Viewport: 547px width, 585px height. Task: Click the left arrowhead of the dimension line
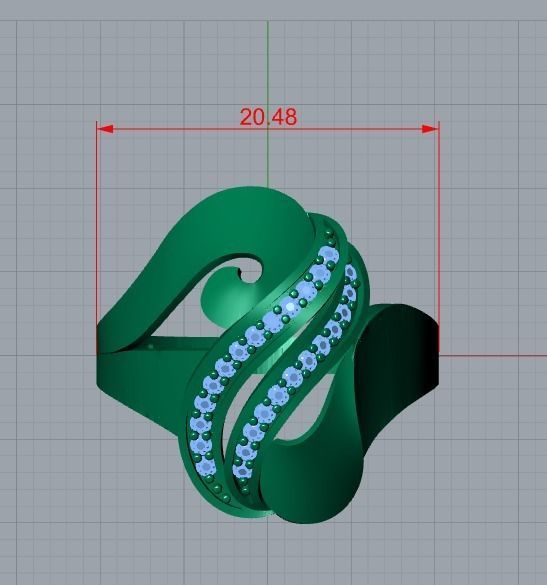pos(105,129)
